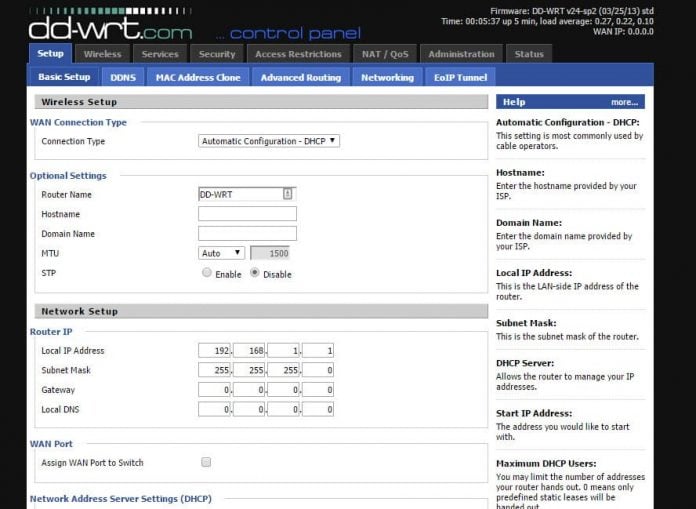Go to the Security tab
696x509 pixels.
[x=217, y=54]
